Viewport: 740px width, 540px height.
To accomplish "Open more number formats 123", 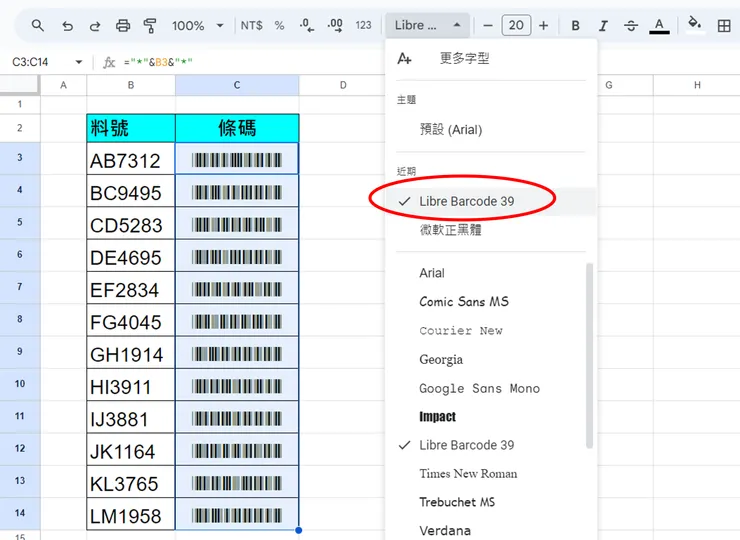I will pos(363,25).
